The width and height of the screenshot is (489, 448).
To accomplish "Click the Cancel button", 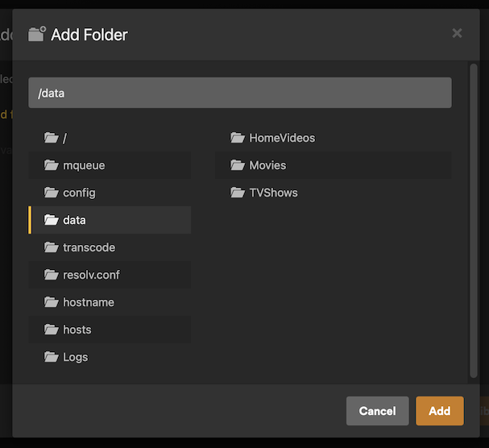I will (377, 411).
